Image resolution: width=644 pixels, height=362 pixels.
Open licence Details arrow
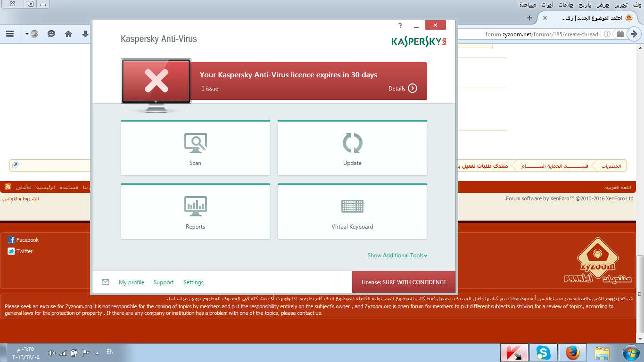(x=413, y=88)
